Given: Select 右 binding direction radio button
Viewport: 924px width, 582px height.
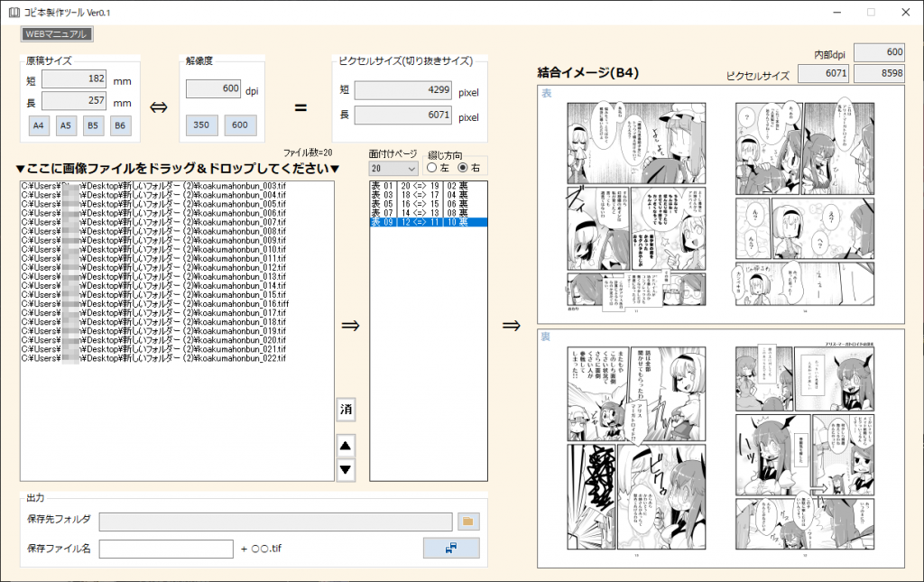Looking at the screenshot, I should pos(464,168).
